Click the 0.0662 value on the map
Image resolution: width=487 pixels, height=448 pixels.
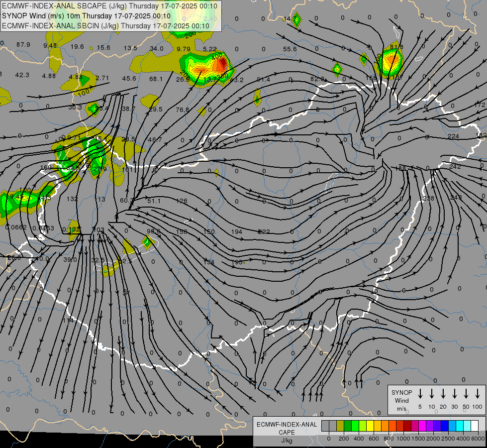[16, 227]
